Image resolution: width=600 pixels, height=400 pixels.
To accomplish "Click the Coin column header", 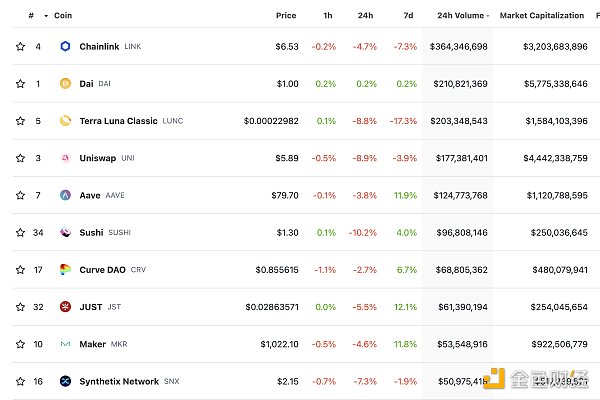I will pyautogui.click(x=63, y=16).
